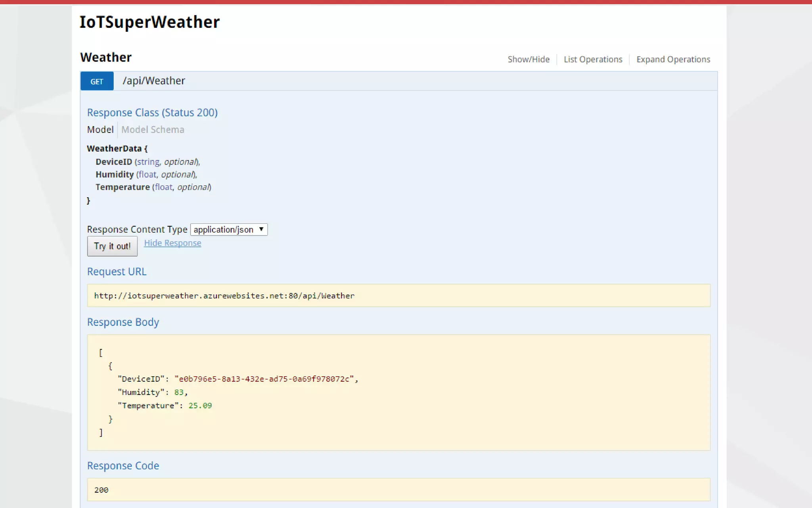The width and height of the screenshot is (812, 508).
Task: Click the Response Body heading
Action: 123,322
